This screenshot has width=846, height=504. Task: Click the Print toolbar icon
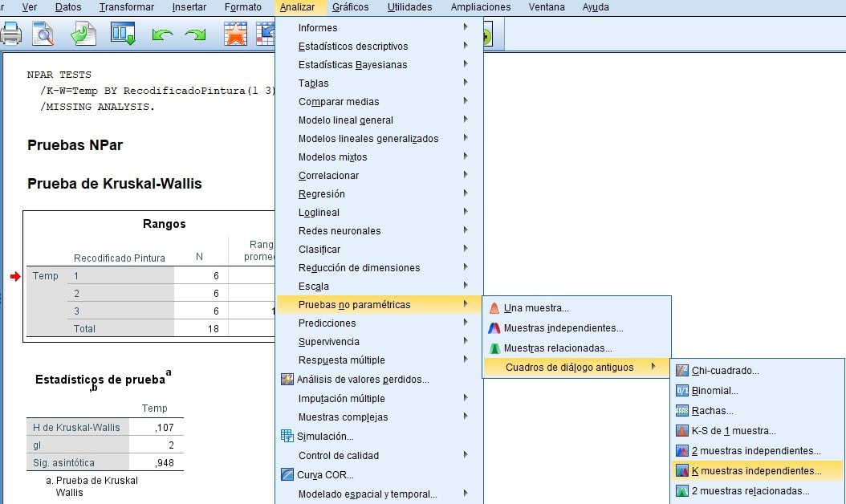[x=10, y=34]
